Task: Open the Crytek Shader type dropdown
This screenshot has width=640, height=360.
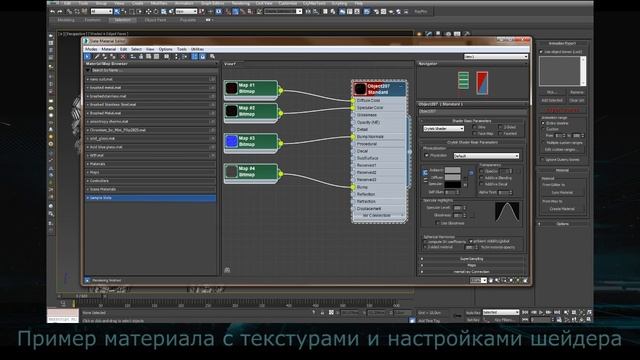Action: coord(444,128)
